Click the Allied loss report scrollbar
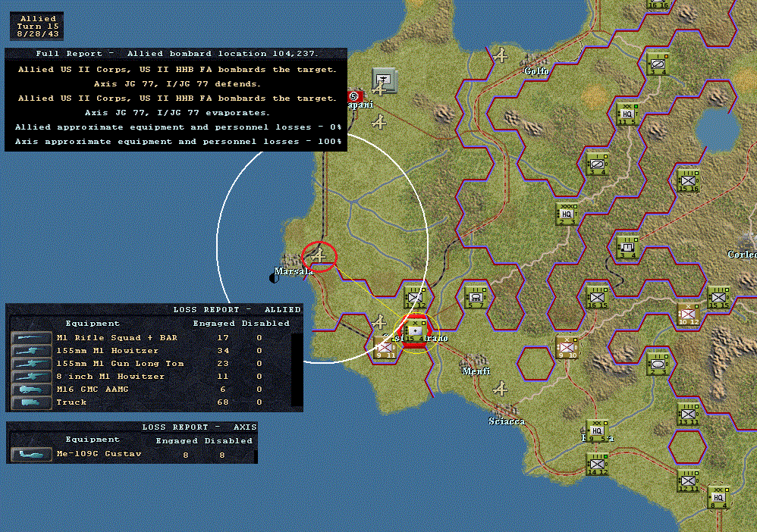Screen dimensions: 757x532 point(297,370)
